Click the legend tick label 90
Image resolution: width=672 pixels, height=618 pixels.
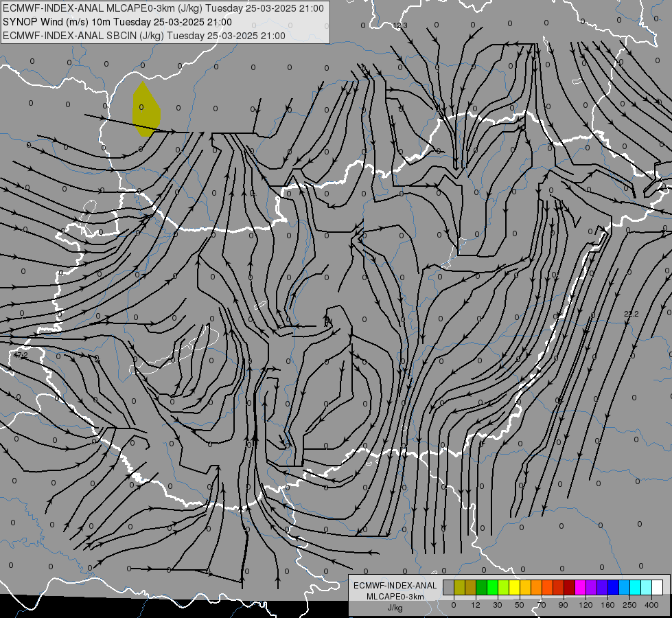point(563,605)
